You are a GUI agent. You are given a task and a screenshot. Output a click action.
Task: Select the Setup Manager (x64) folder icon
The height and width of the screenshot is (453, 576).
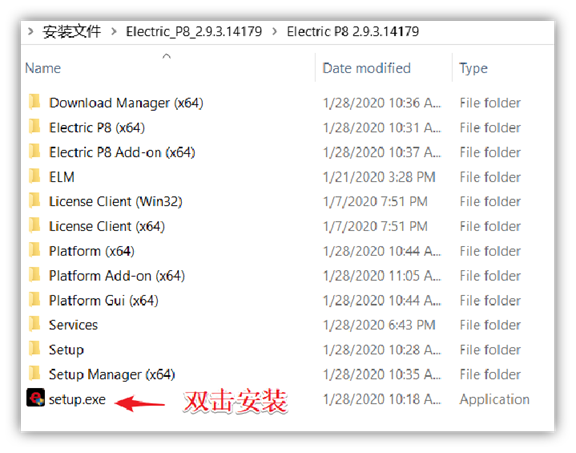point(35,373)
